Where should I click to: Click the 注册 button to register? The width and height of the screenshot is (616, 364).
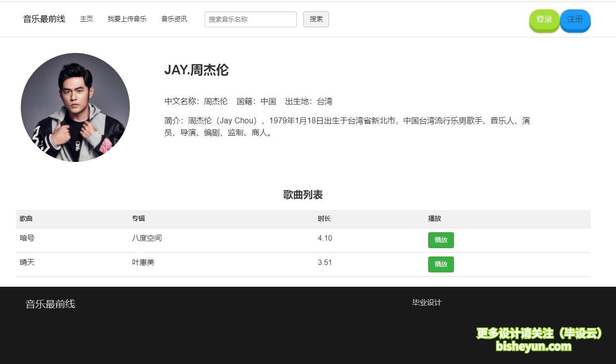click(575, 20)
